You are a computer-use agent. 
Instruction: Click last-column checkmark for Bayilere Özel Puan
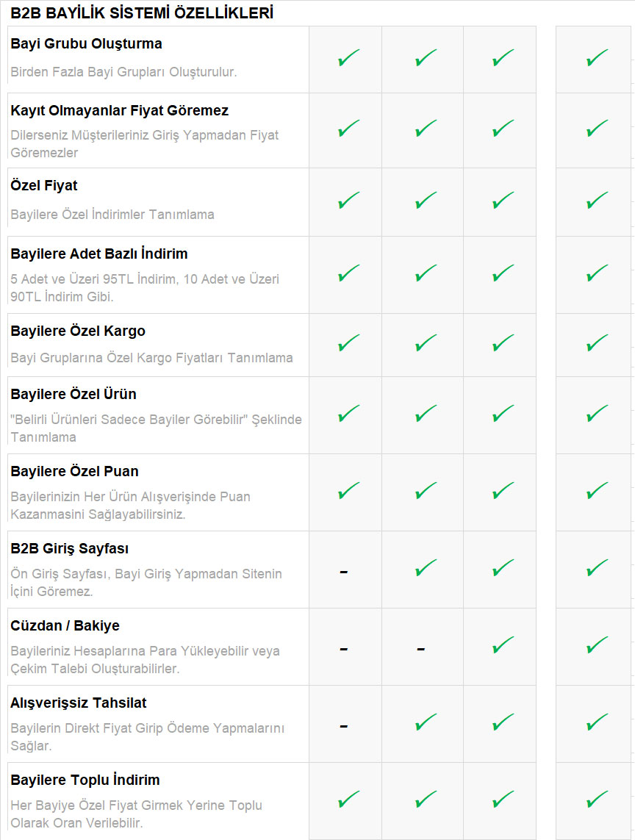click(x=597, y=490)
